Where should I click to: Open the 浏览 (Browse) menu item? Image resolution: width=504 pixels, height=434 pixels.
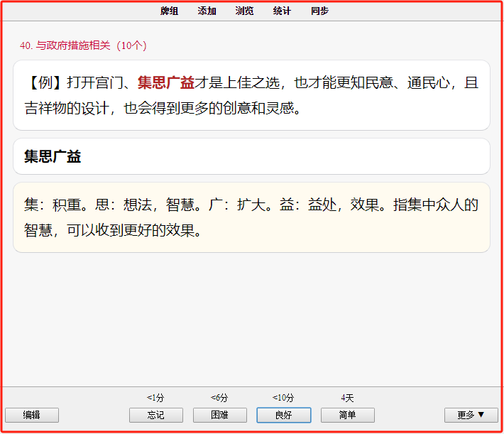click(244, 11)
